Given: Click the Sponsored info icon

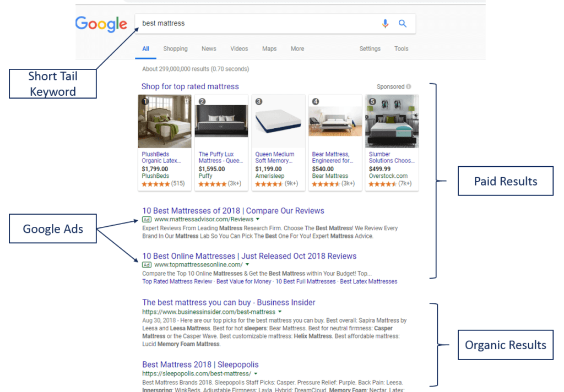Looking at the screenshot, I should click(409, 86).
